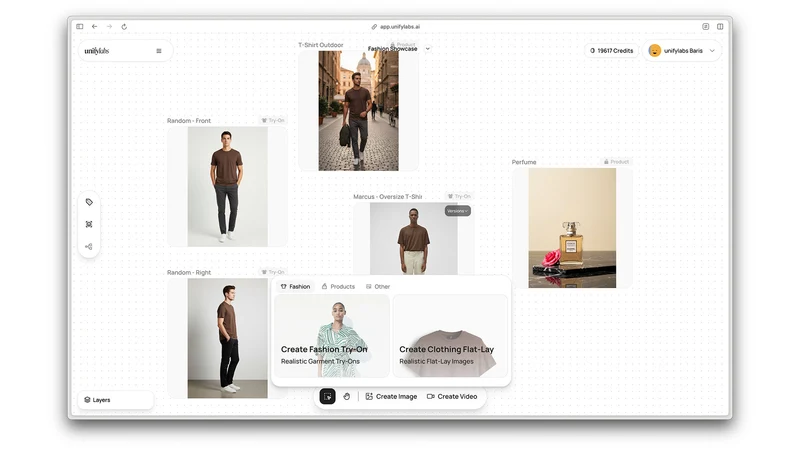Toggle the browser split view icon

tap(720, 27)
